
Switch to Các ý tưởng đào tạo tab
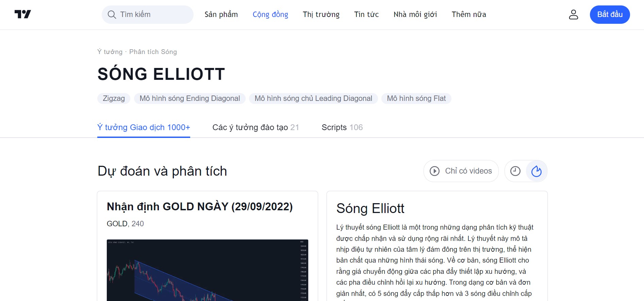[x=256, y=127]
